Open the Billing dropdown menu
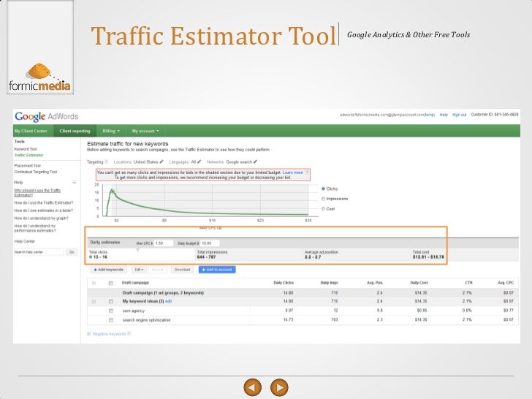This screenshot has height=399, width=532. pos(111,131)
